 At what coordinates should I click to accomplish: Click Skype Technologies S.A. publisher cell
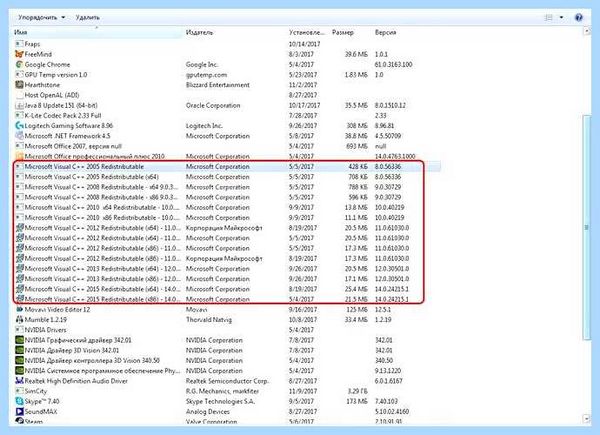tap(220, 401)
